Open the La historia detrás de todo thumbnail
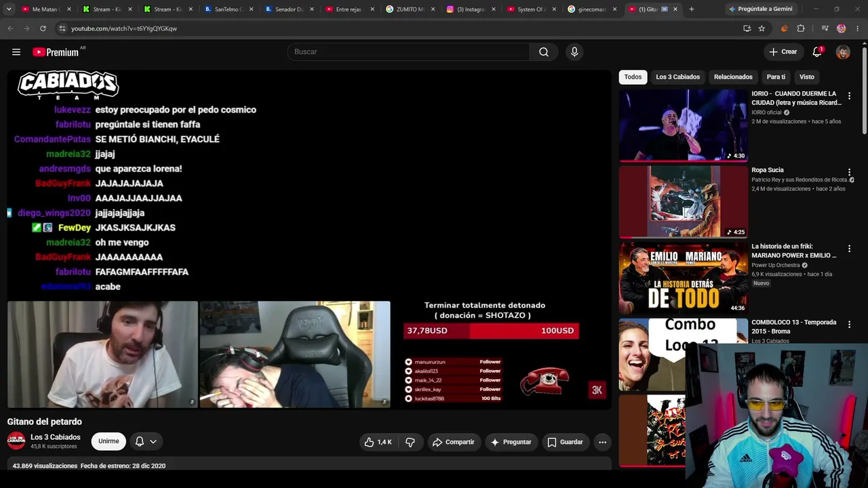The width and height of the screenshot is (868, 488). tap(683, 278)
